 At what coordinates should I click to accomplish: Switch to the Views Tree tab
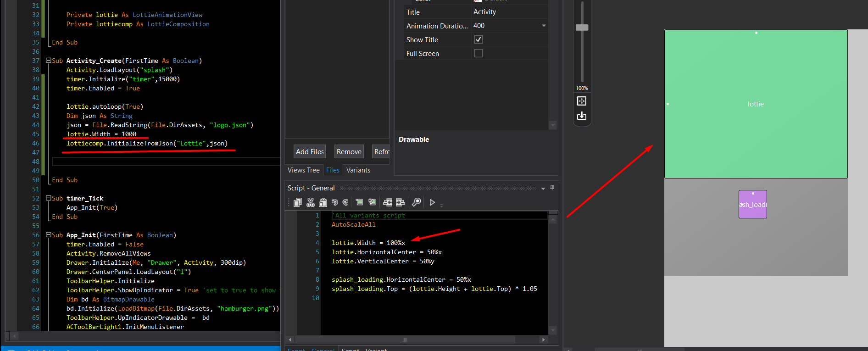[303, 170]
